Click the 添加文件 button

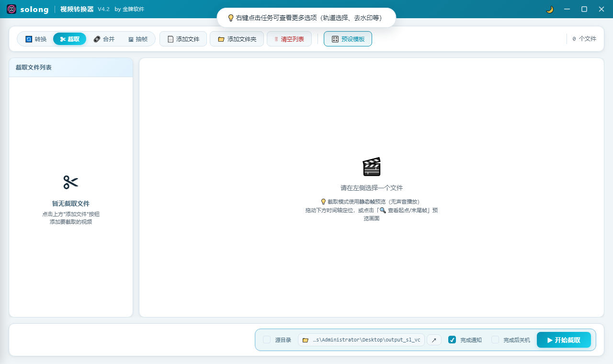tap(183, 39)
